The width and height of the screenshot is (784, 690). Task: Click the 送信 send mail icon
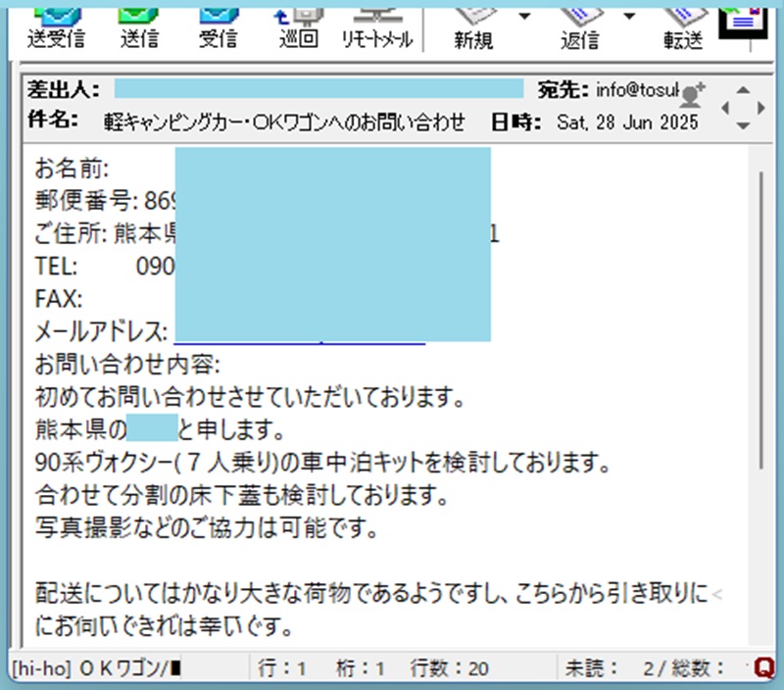[137, 26]
